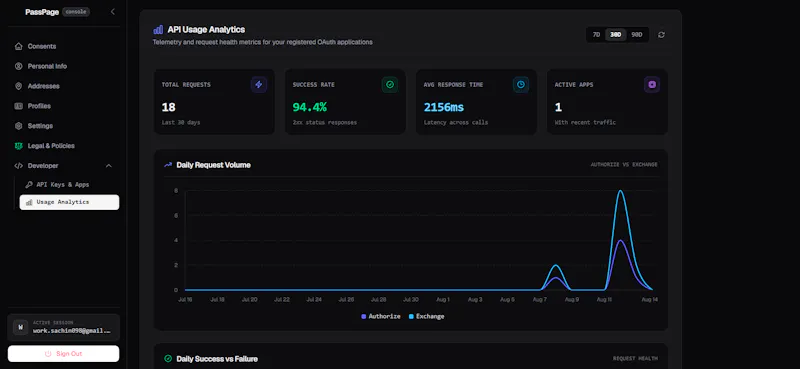The width and height of the screenshot is (800, 369).
Task: Click the 2156ms response time value
Action: point(444,107)
